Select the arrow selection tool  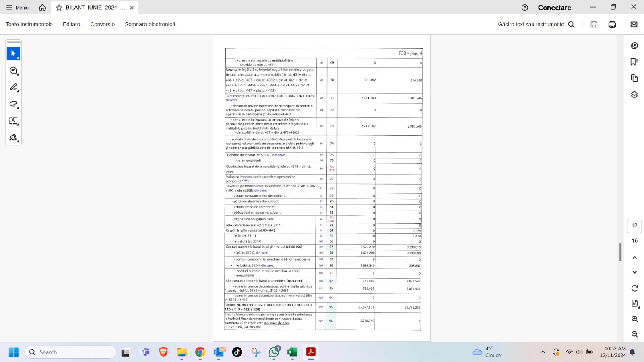(x=13, y=53)
